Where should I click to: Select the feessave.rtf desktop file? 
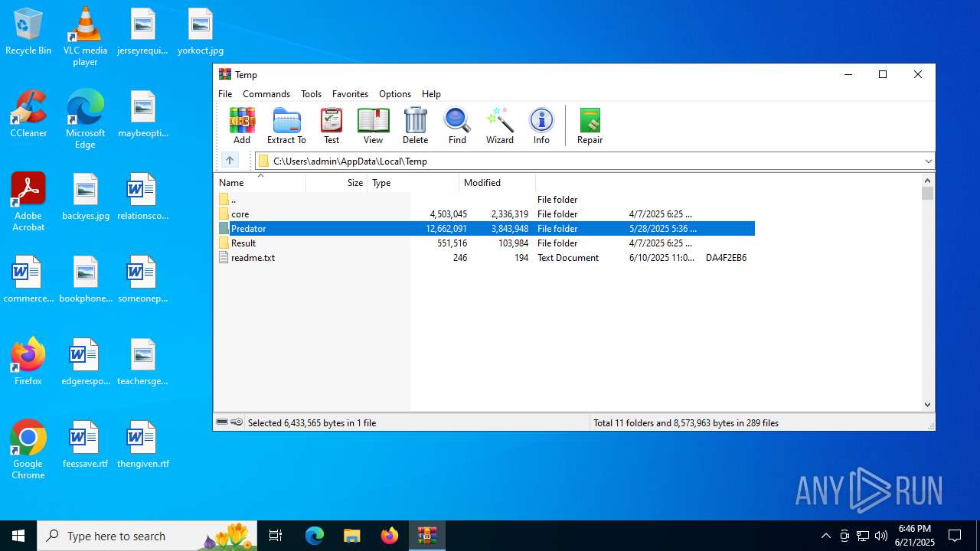85,445
